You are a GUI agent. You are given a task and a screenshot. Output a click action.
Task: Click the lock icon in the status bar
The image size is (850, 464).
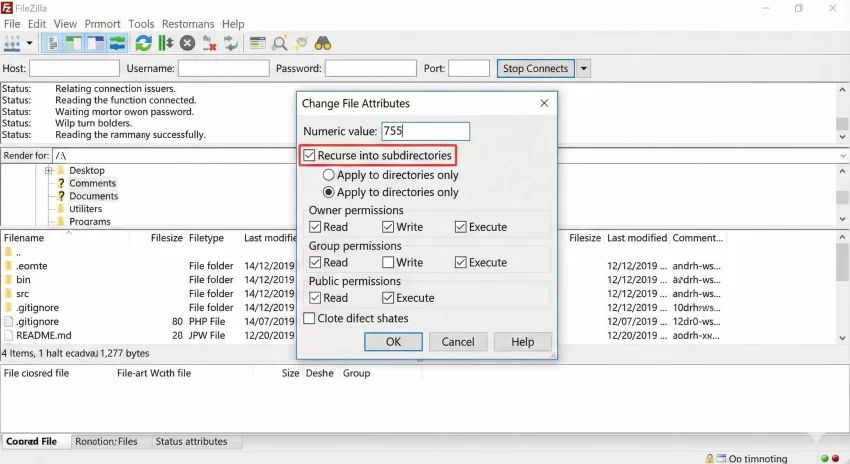(710, 459)
